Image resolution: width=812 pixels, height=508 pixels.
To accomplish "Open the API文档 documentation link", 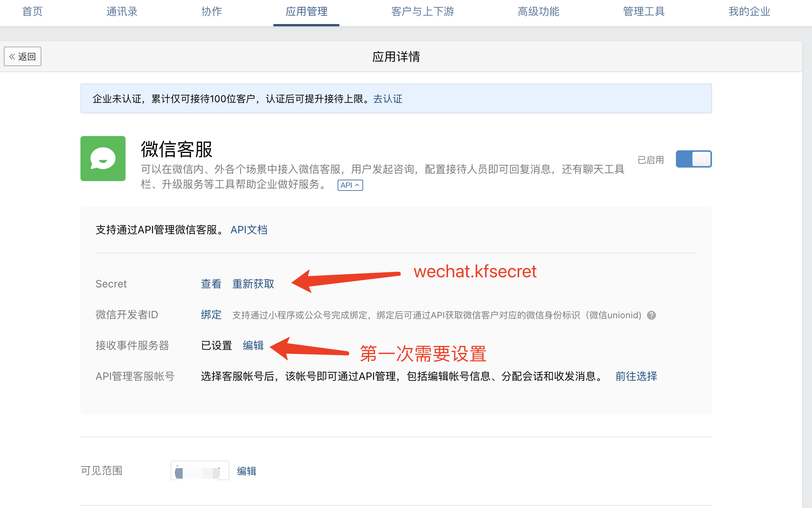I will (249, 230).
